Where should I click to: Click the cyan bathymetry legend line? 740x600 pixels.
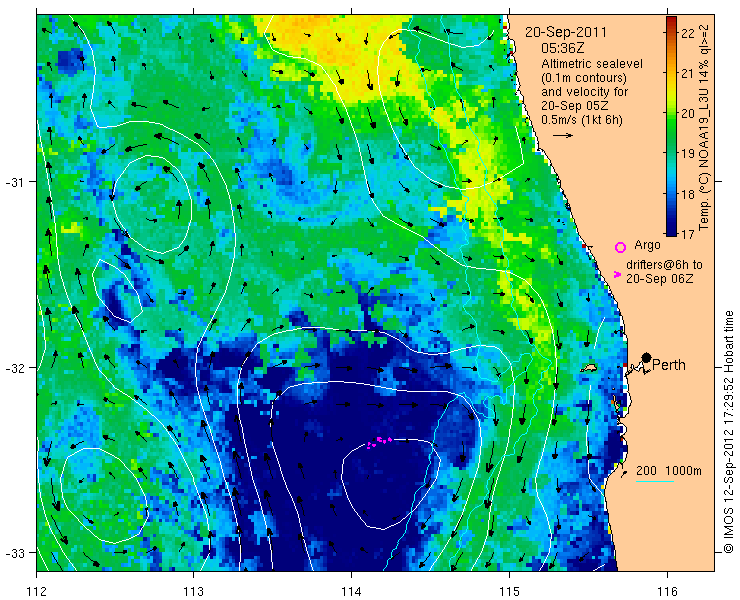(x=655, y=482)
